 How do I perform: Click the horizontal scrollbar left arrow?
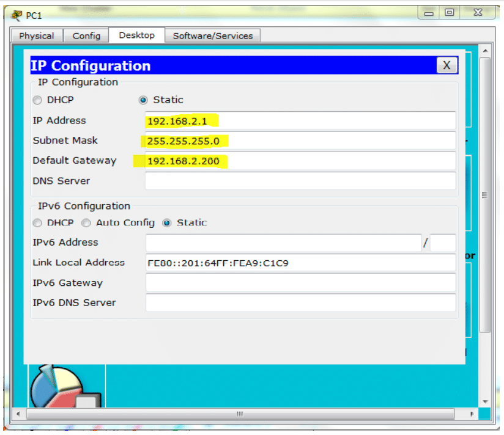18,414
